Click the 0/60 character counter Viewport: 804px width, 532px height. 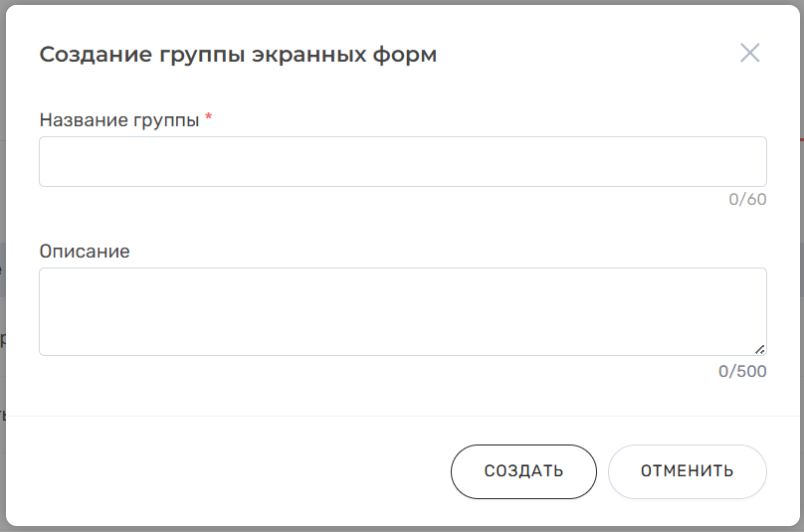click(x=747, y=200)
